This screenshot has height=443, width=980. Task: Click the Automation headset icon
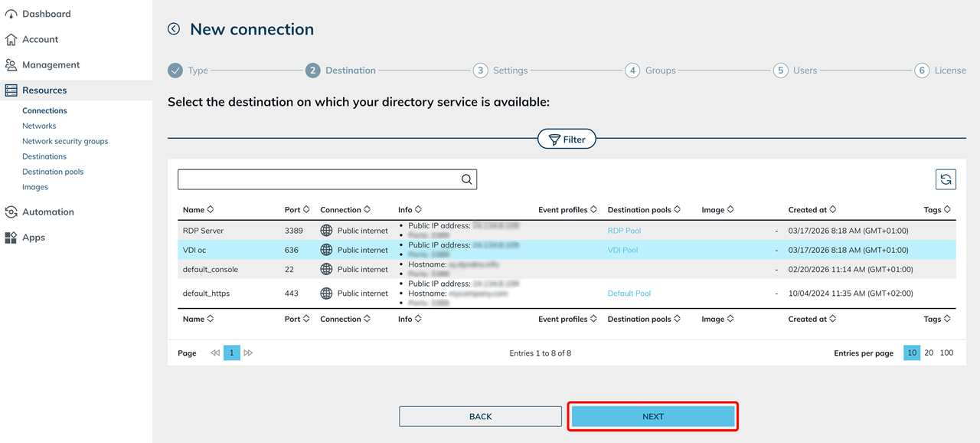[11, 212]
